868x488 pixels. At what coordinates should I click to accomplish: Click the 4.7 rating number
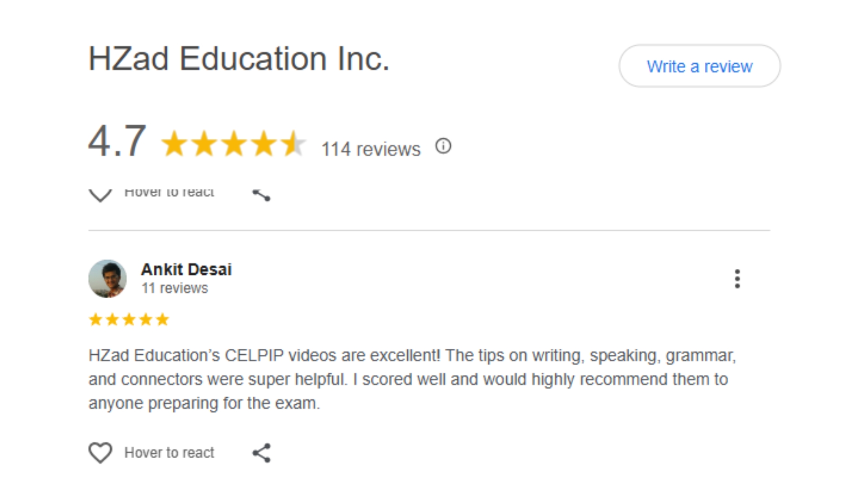coord(117,141)
